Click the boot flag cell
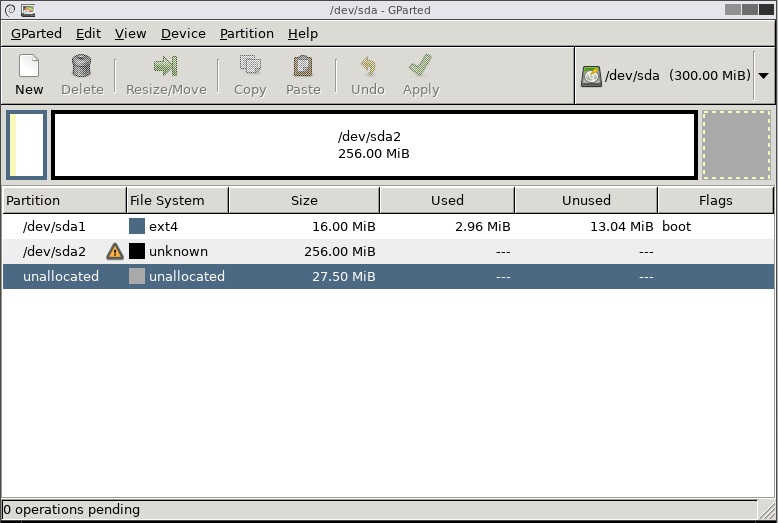Viewport: 778px width, 523px height. pos(676,227)
